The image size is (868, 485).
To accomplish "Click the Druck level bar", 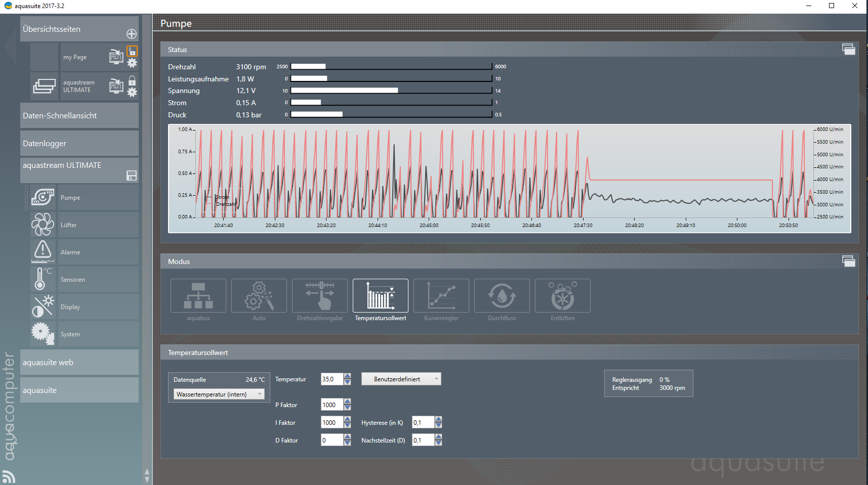I will (x=391, y=114).
